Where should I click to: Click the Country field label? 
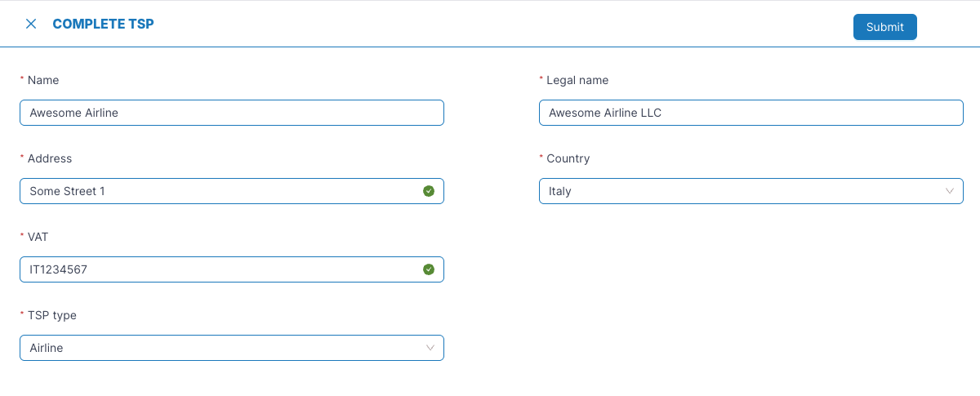click(568, 158)
